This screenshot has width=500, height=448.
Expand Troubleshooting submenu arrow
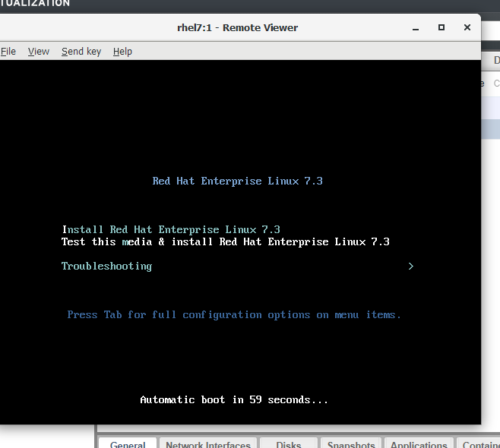coord(410,266)
